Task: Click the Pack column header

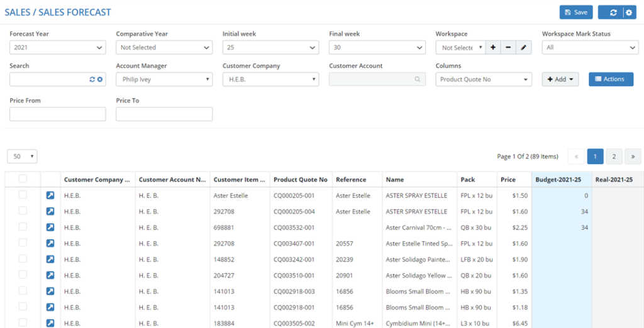Action: point(477,179)
